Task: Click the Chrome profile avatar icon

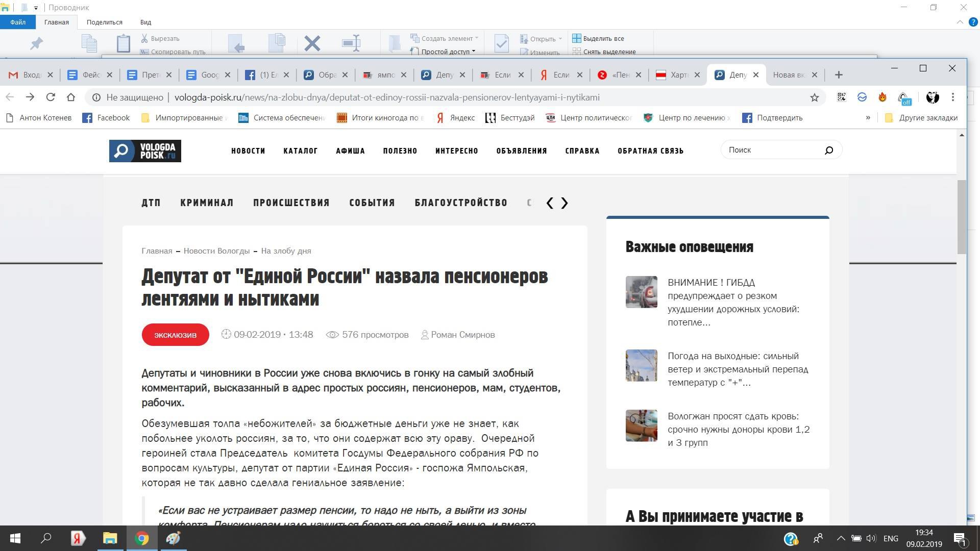Action: pos(933,97)
